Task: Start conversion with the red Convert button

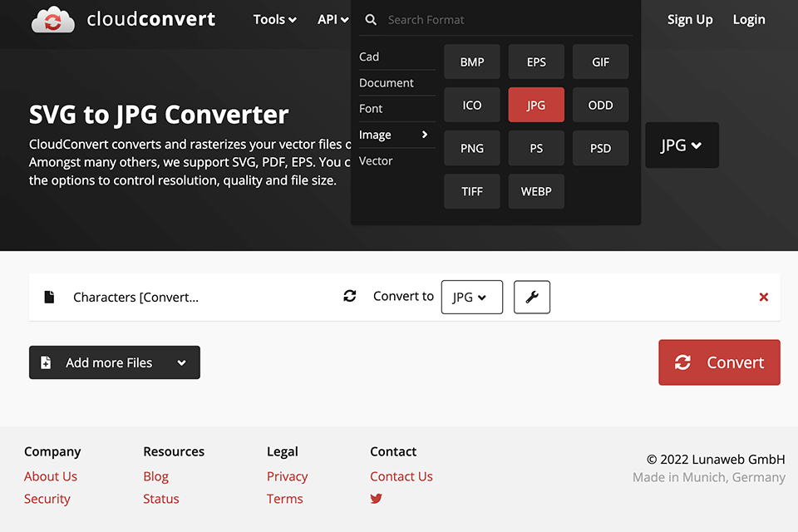Action: click(x=719, y=362)
